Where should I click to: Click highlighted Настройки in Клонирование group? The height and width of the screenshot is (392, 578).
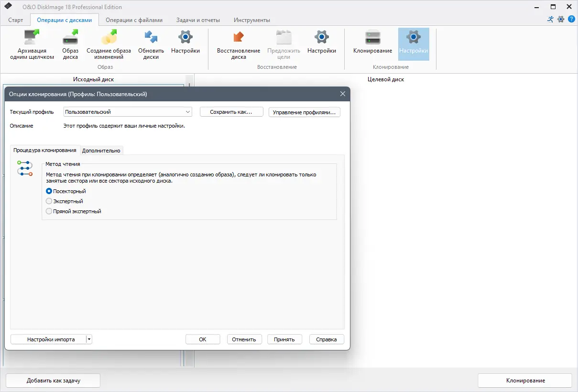coord(414,43)
